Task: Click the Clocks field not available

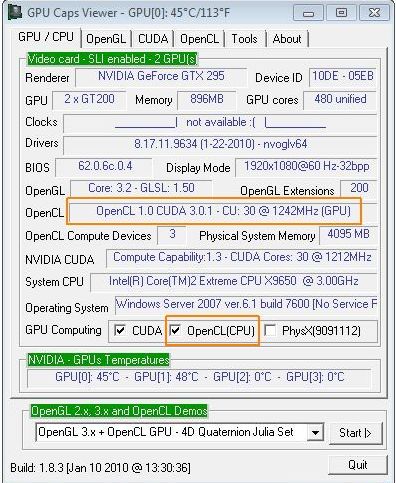Action: click(x=220, y=123)
